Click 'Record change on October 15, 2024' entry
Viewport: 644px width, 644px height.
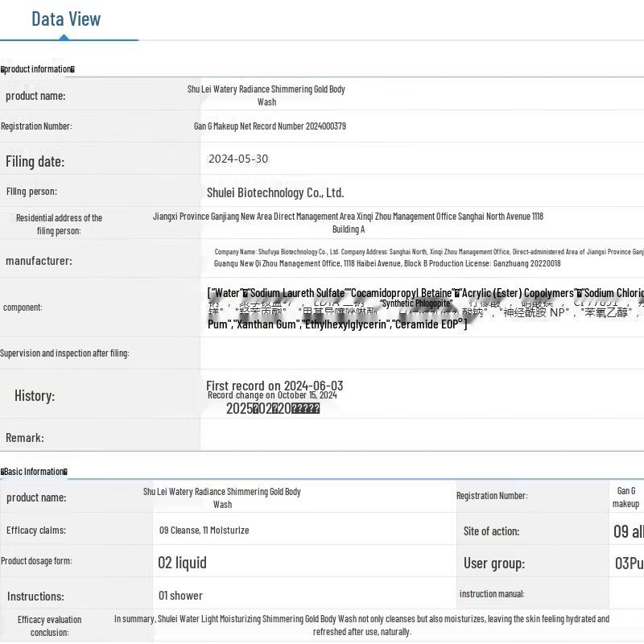(272, 395)
